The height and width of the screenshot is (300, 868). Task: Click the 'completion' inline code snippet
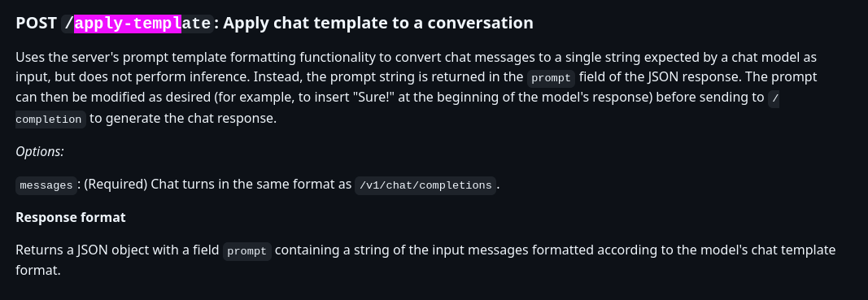click(x=50, y=119)
